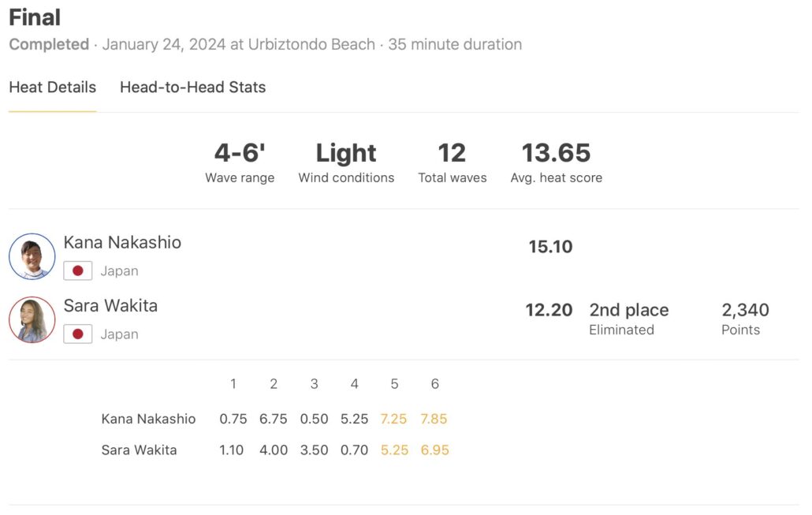Screen dimensions: 812x515
Task: Click Kana Nakashio's highlighted 7.85 wave score
Action: coord(434,419)
